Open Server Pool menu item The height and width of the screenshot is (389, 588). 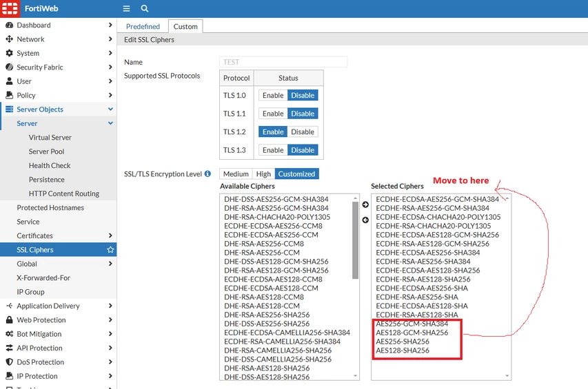[x=46, y=151]
